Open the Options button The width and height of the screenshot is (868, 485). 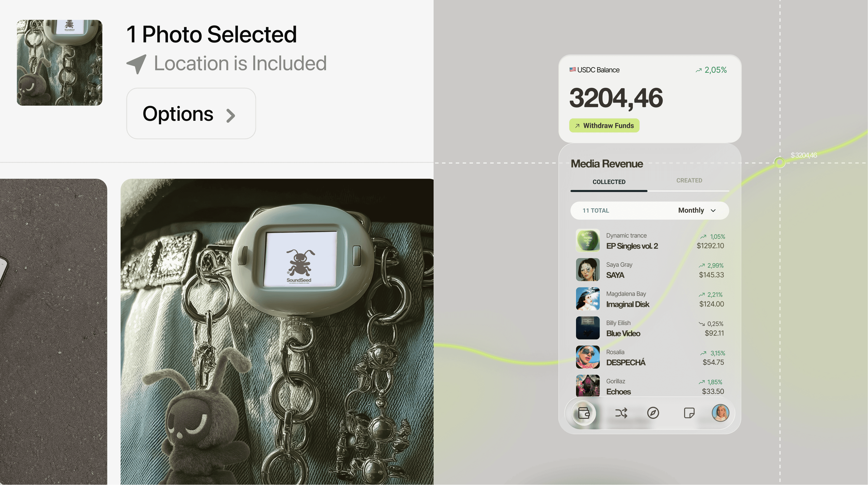(x=191, y=114)
